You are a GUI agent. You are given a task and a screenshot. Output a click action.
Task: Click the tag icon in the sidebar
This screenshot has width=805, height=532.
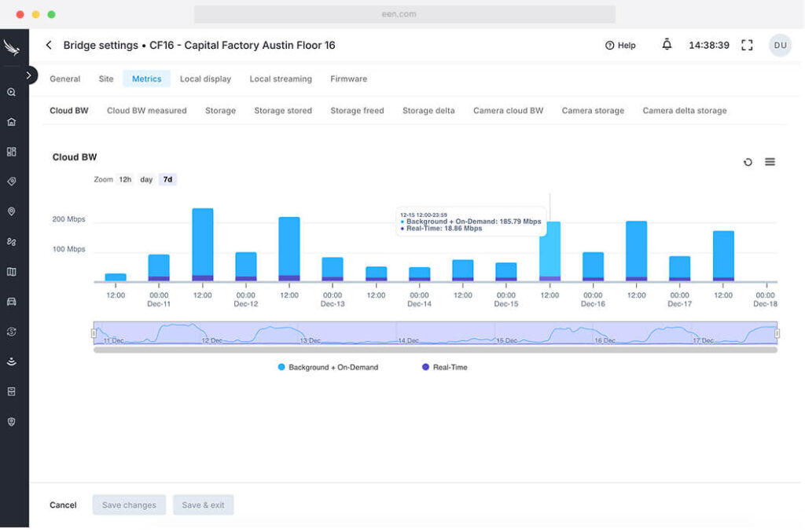pyautogui.click(x=11, y=182)
